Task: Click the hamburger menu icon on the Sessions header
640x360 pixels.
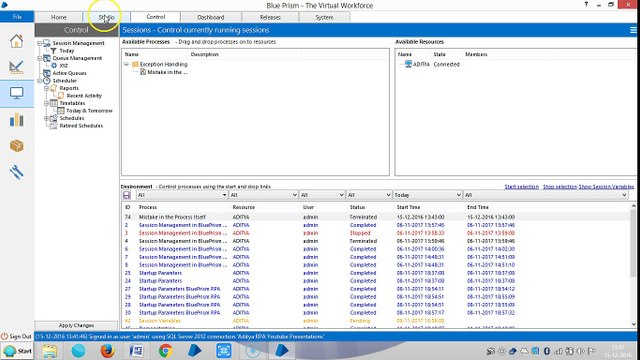Action: click(633, 30)
